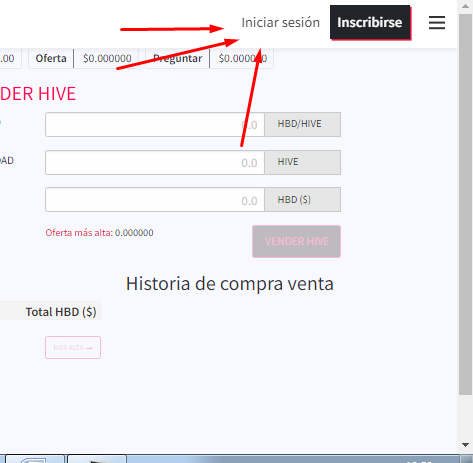Click the HIVE unit label
Image resolution: width=473 pixels, height=463 pixels.
click(x=303, y=162)
